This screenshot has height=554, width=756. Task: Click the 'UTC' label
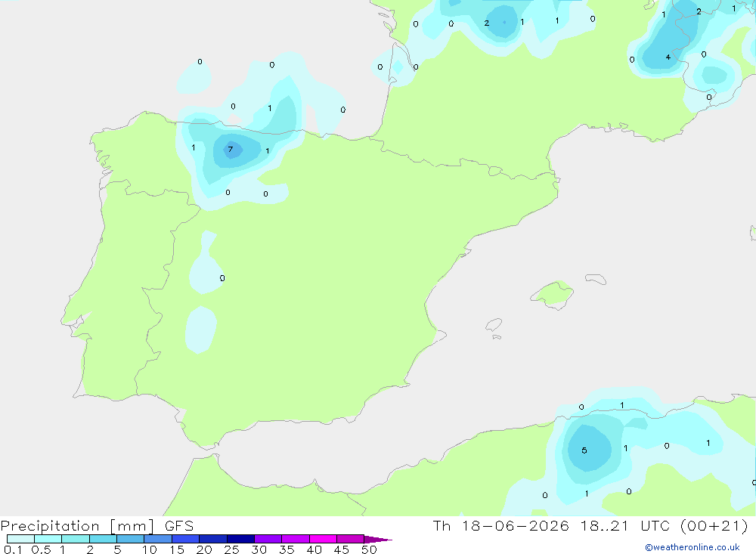655,525
